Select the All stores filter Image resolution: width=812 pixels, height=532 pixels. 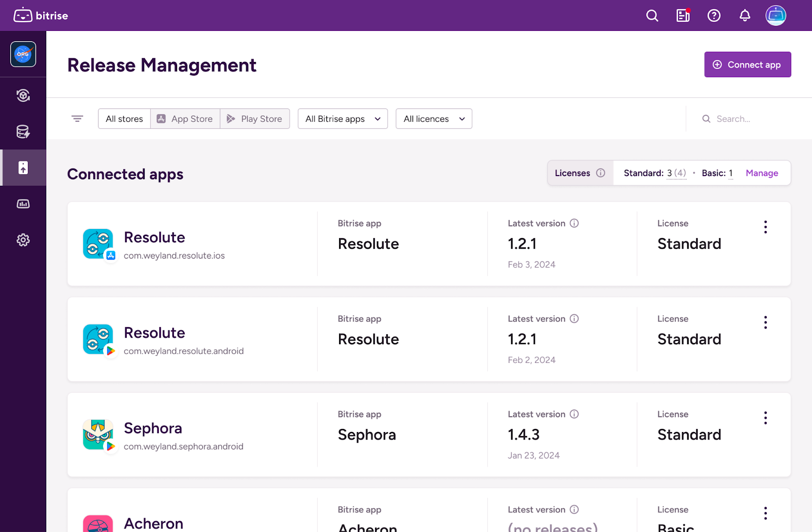124,119
